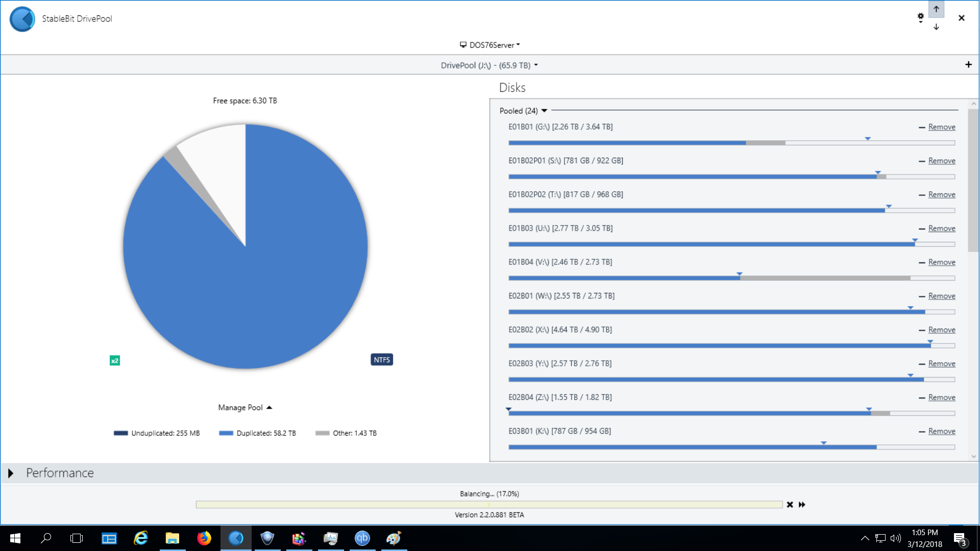Open qBittorrent from the taskbar

(362, 538)
